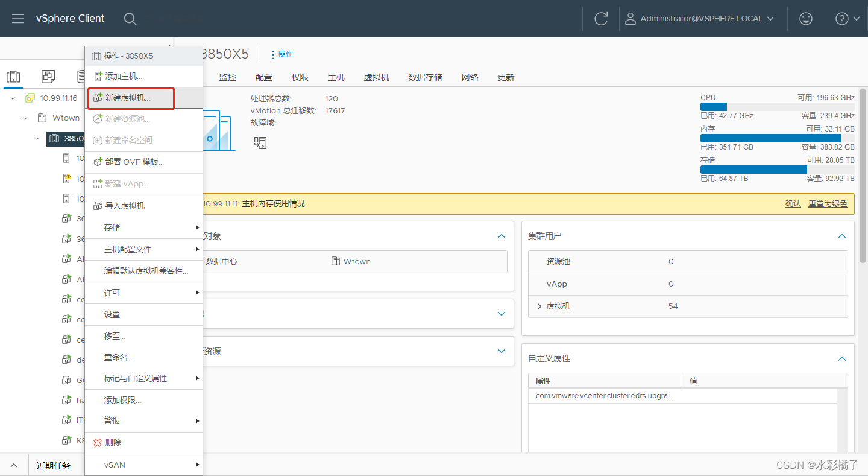Click the Value (值) column header
The width and height of the screenshot is (868, 476).
click(x=765, y=381)
